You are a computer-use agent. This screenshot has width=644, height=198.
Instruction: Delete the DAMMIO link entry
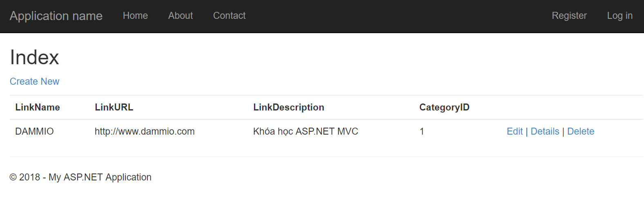581,131
